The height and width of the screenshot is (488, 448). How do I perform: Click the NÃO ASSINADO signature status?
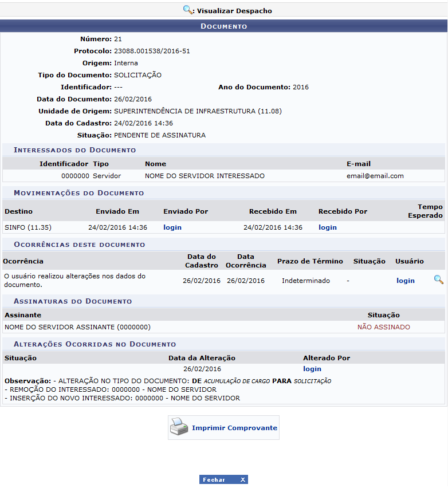click(384, 327)
